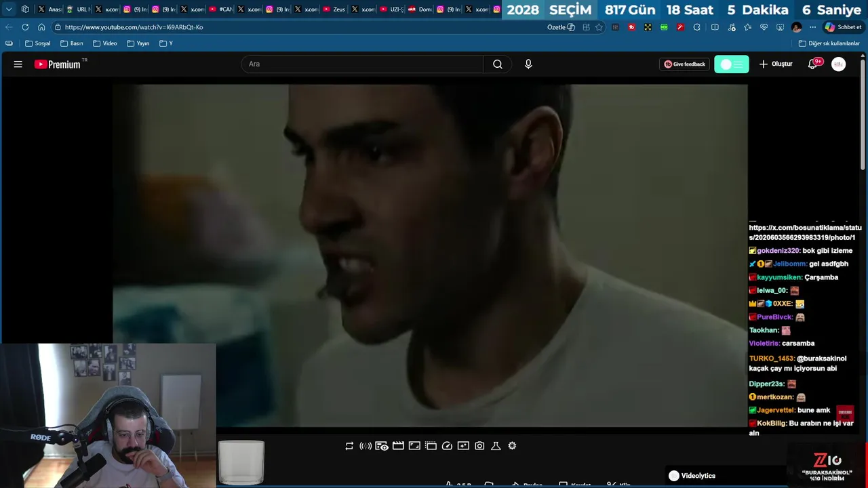Click the YouTube video player frame

tap(430, 256)
